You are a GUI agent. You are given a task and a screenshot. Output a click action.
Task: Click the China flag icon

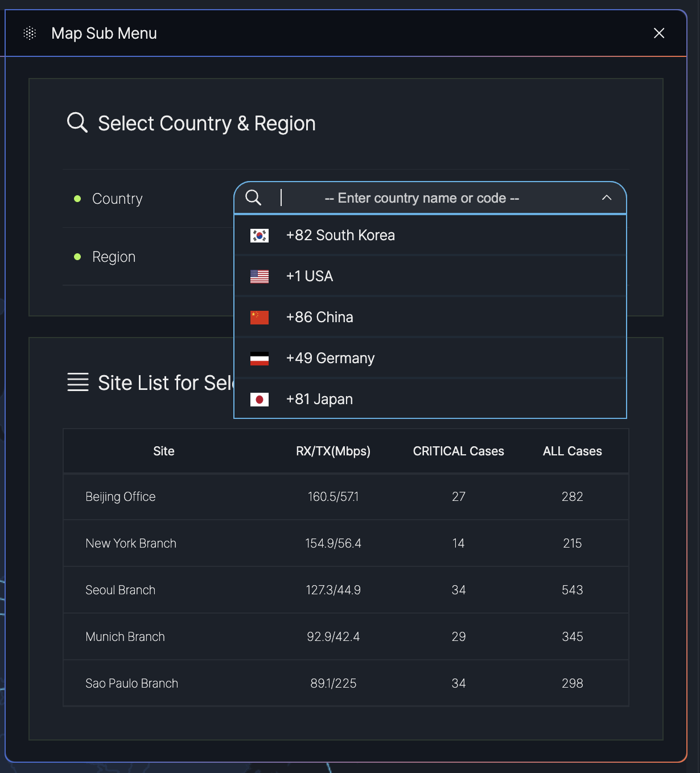click(x=260, y=318)
